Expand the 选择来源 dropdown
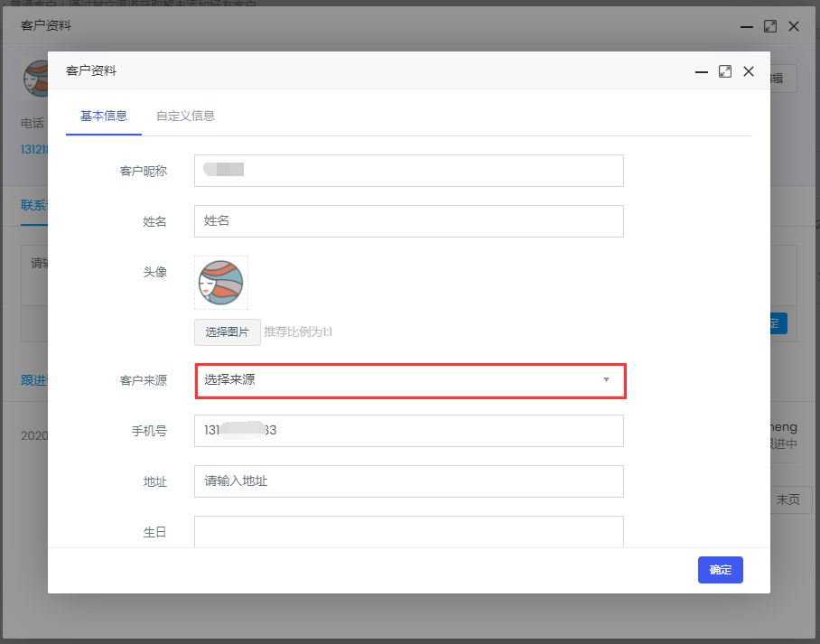Viewport: 820px width, 644px height. click(x=410, y=380)
